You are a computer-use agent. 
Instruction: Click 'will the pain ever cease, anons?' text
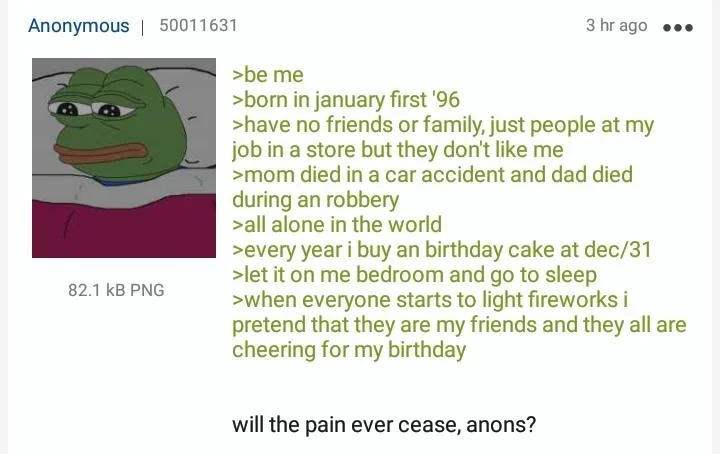coord(384,425)
